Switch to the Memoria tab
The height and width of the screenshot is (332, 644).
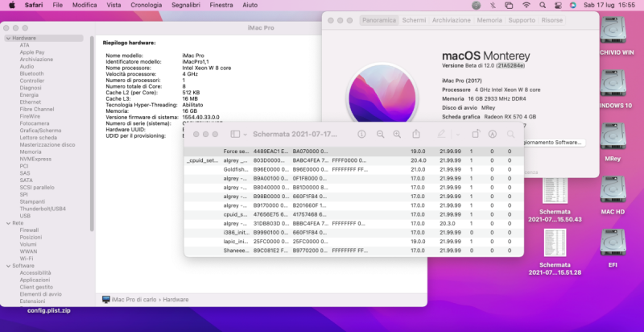click(490, 19)
